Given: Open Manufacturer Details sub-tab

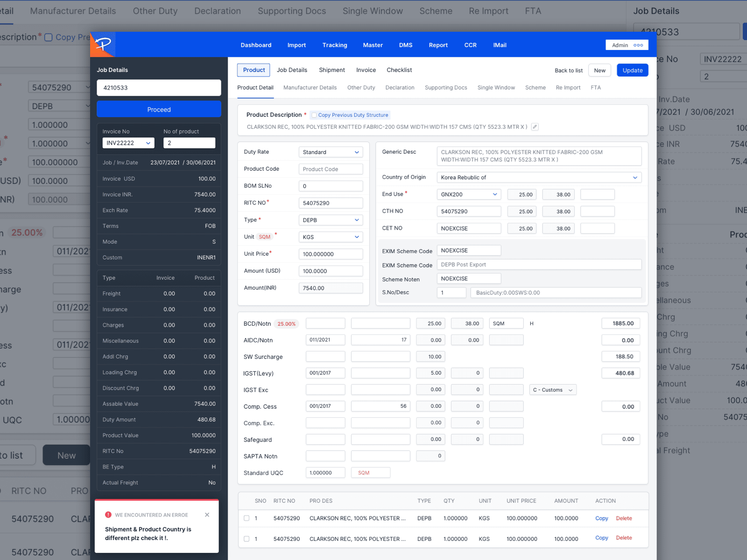Looking at the screenshot, I should pyautogui.click(x=310, y=88).
